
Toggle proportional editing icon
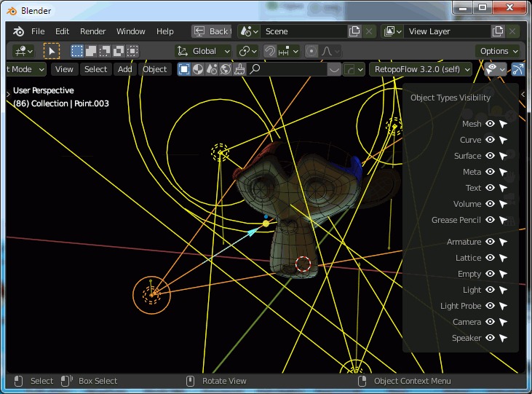(x=311, y=51)
